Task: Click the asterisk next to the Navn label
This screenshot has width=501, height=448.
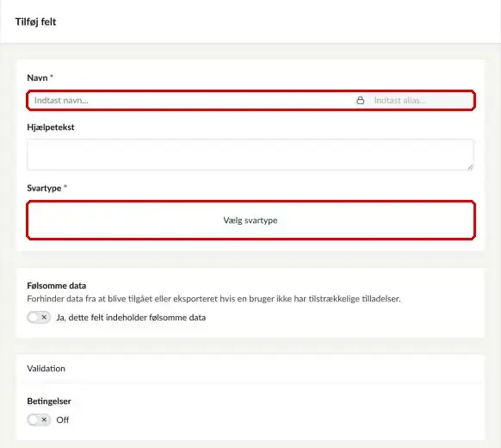Action: pyautogui.click(x=52, y=77)
